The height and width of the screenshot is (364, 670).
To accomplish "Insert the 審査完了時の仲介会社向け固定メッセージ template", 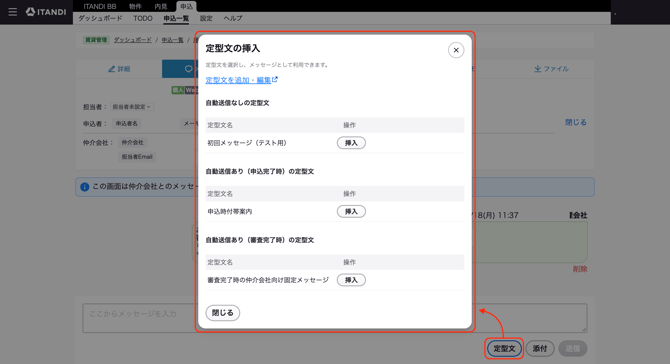I will click(x=351, y=280).
